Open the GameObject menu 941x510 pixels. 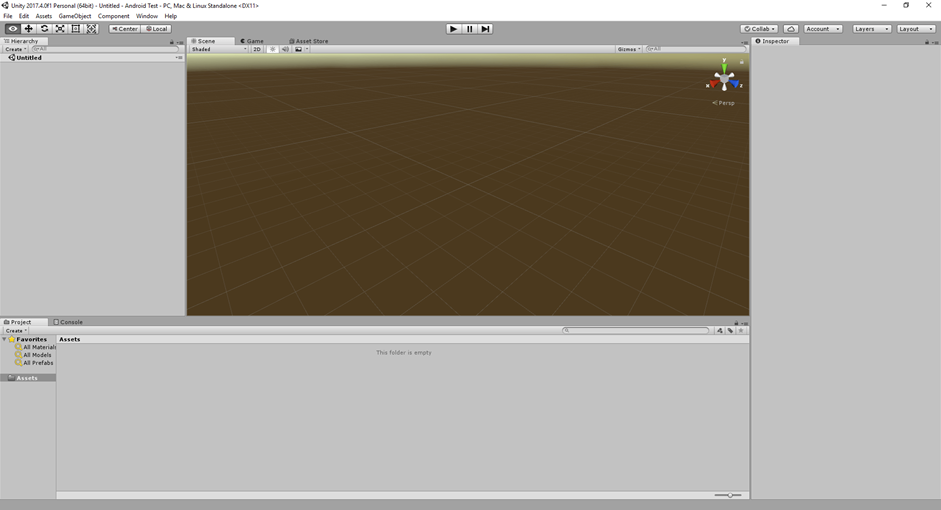click(75, 16)
